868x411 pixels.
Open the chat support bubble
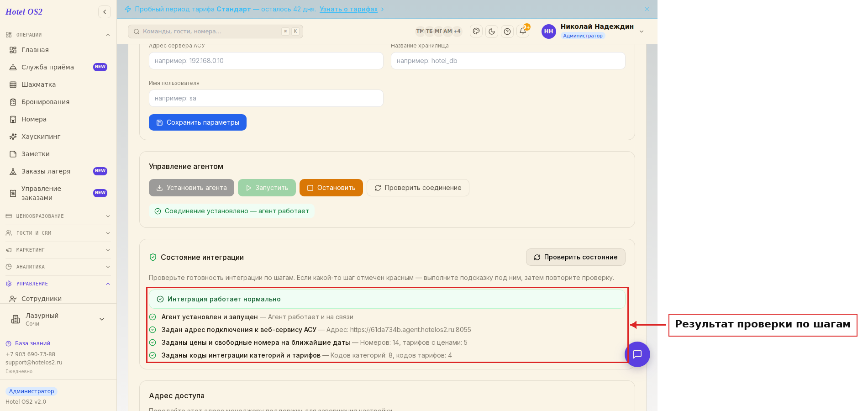(637, 354)
